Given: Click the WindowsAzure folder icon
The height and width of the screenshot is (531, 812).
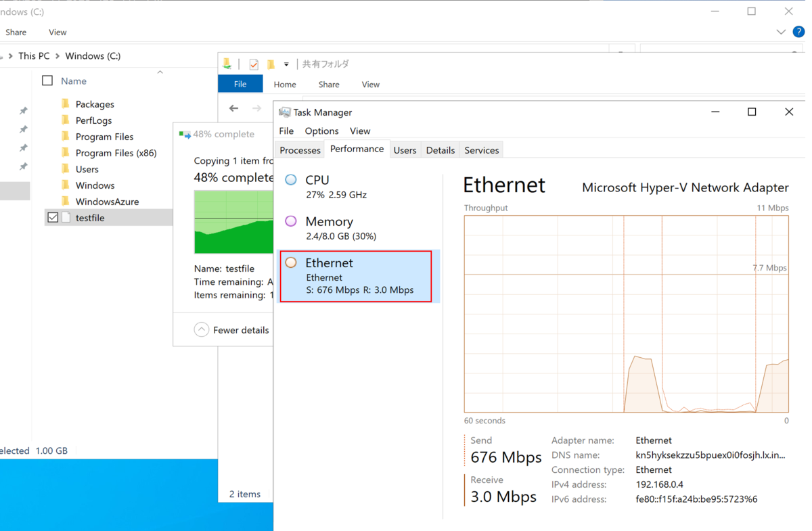Looking at the screenshot, I should click(66, 201).
